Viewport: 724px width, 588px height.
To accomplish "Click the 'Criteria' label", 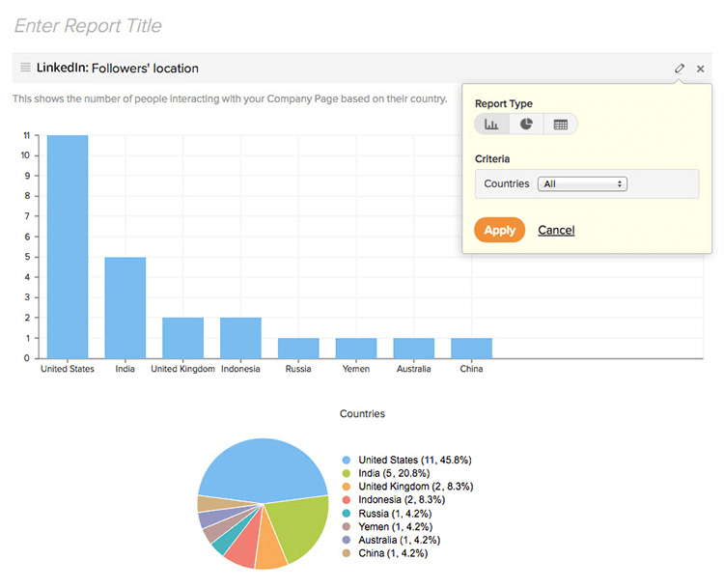I will 492,159.
